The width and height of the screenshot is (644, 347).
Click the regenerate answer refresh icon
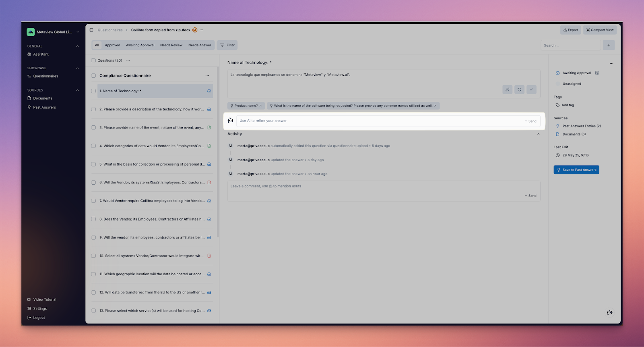pyautogui.click(x=519, y=89)
